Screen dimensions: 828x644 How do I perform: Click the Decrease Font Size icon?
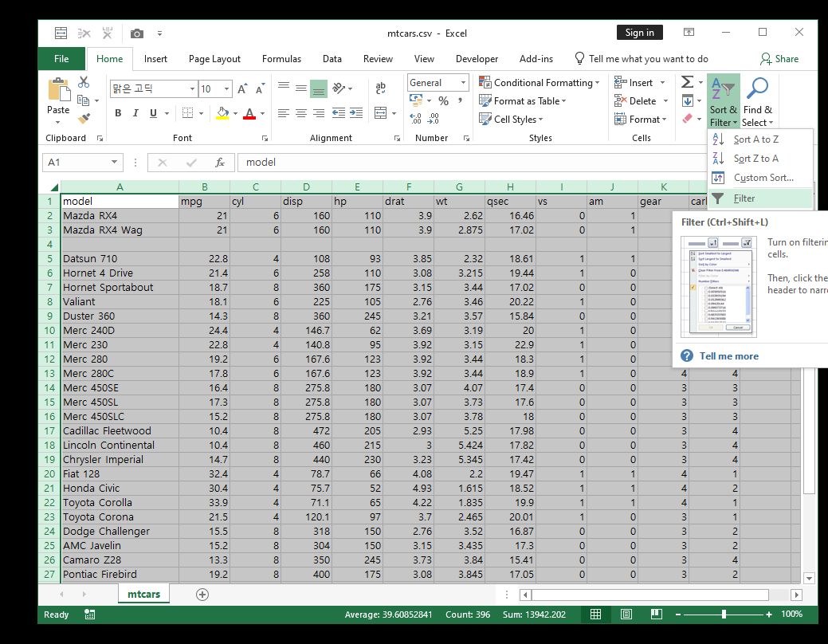260,88
